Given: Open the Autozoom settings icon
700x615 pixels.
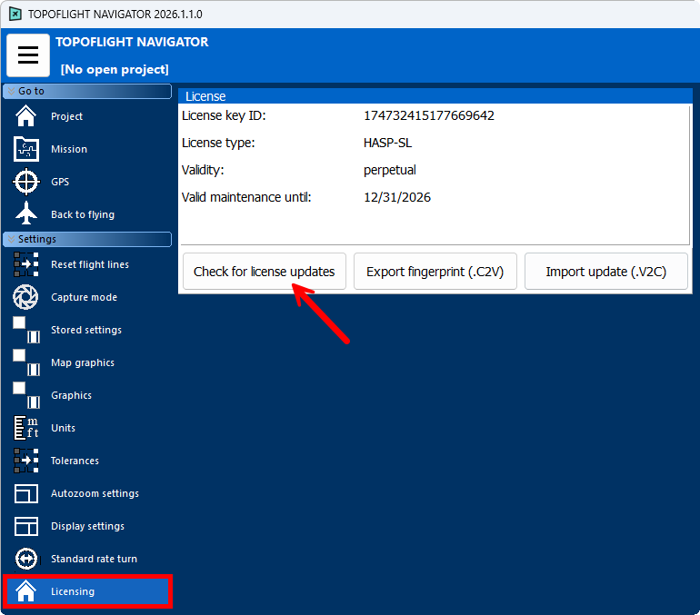Looking at the screenshot, I should tap(26, 493).
